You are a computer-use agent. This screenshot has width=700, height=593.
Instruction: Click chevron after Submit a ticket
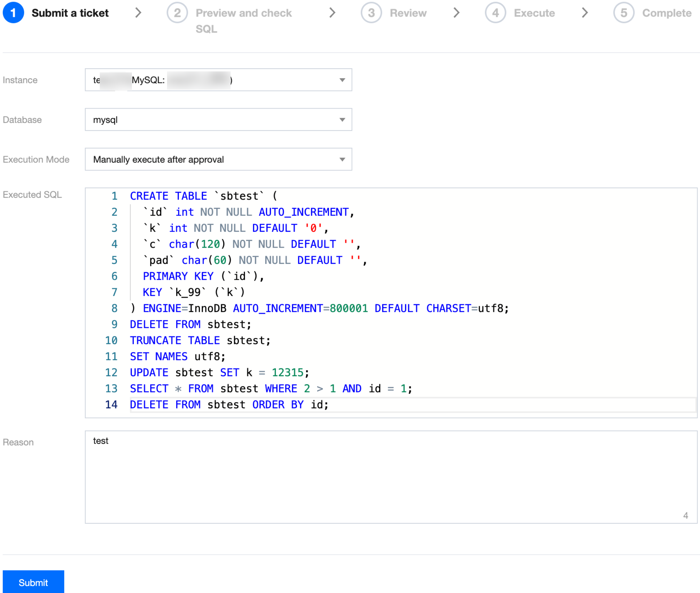coord(138,13)
